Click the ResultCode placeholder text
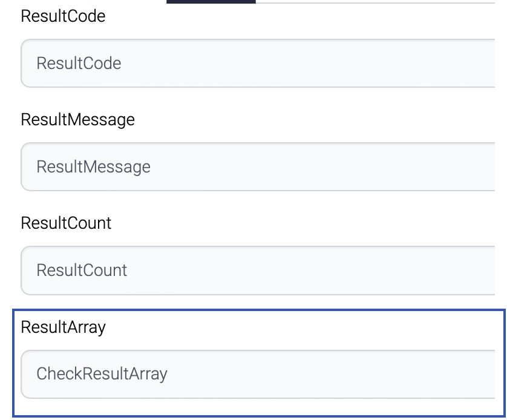The image size is (507, 420). click(x=79, y=64)
